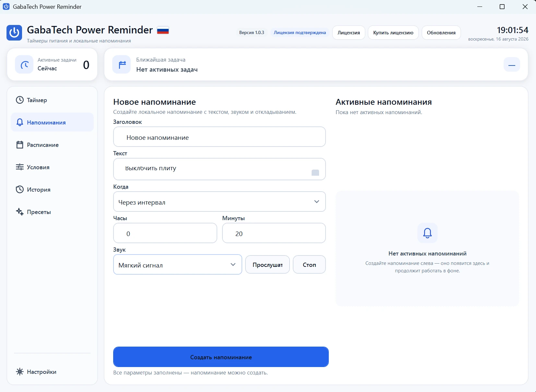Image resolution: width=536 pixels, height=392 pixels.
Task: Click the nearest task flag icon
Action: pyautogui.click(x=122, y=65)
